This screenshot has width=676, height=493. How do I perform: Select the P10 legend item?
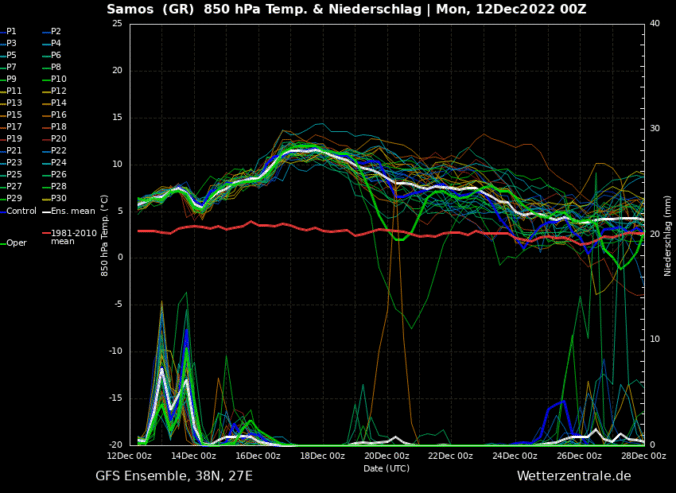click(x=58, y=79)
